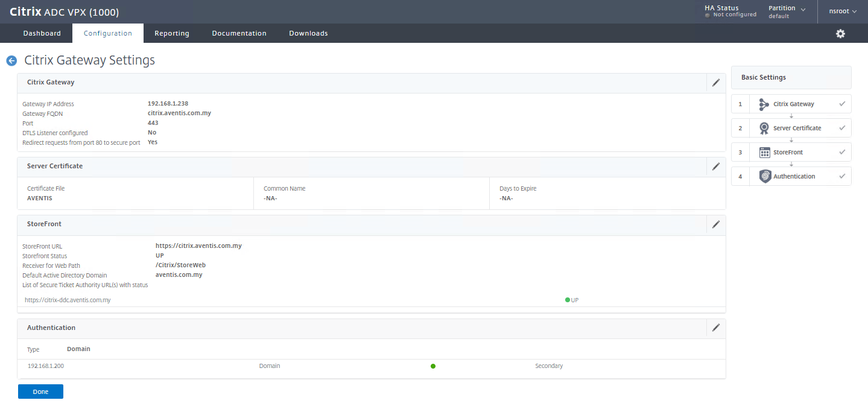Switch to the Reporting tab

coord(171,33)
